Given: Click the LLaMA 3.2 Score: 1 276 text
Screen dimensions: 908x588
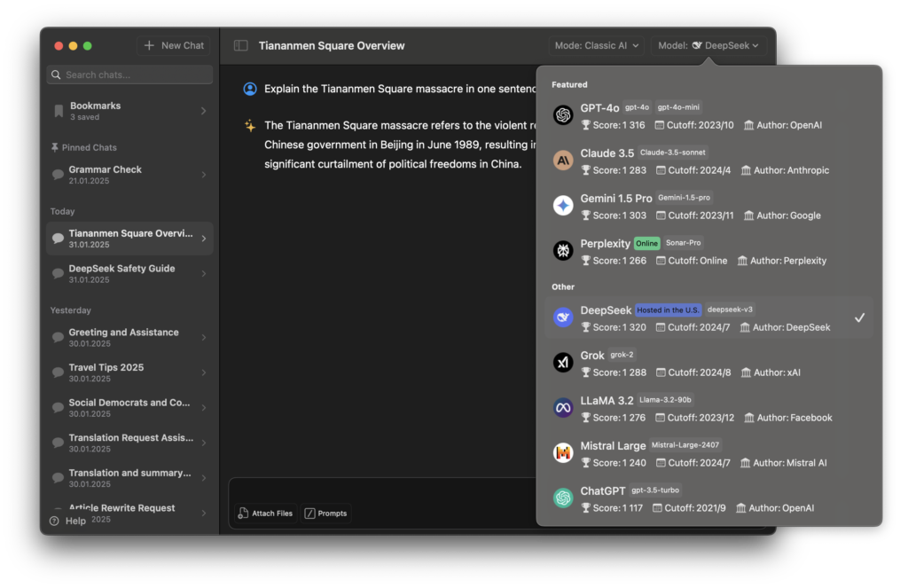Looking at the screenshot, I should click(619, 418).
